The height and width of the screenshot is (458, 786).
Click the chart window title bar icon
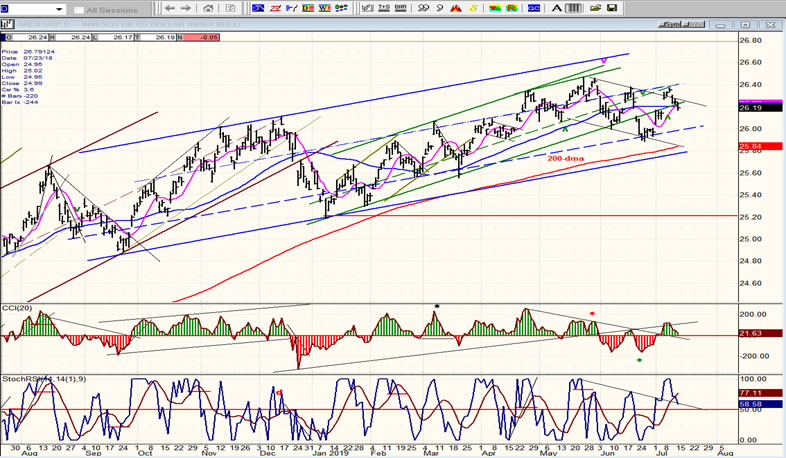click(x=5, y=23)
